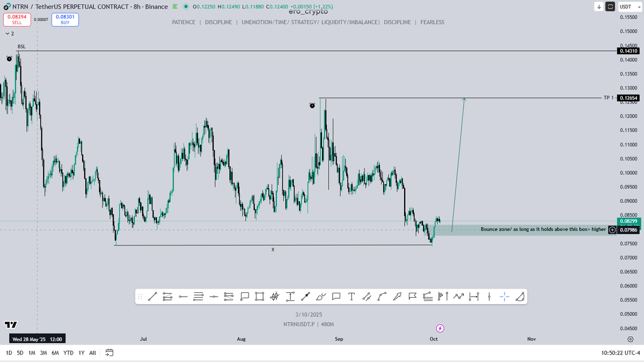Select the 1M time range
This screenshot has height=362, width=644.
32,352
